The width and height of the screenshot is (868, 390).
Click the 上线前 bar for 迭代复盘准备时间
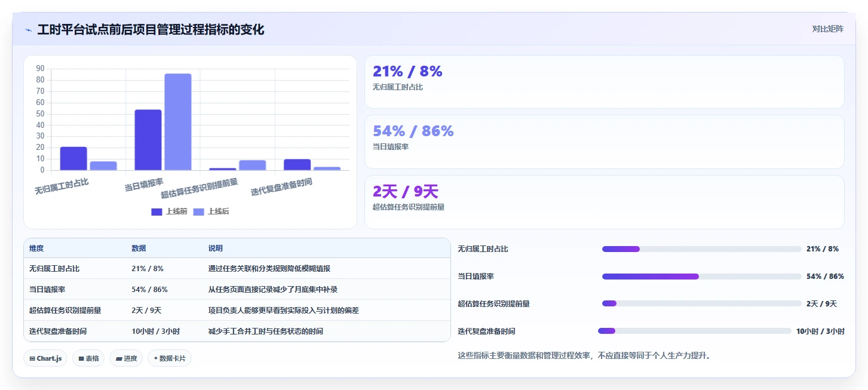point(297,165)
